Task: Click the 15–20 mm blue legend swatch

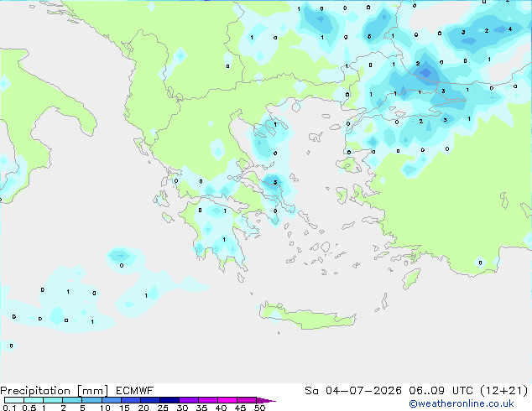Action: tap(131, 400)
